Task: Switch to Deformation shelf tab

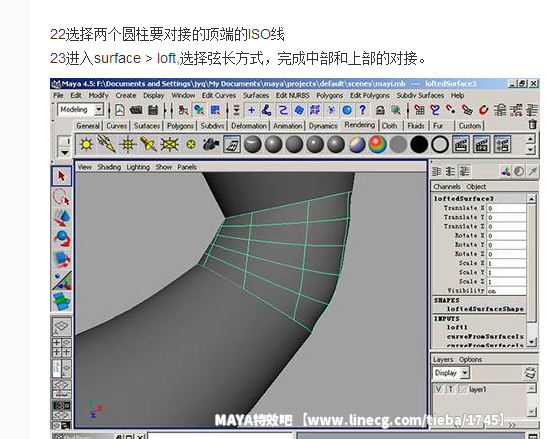Action: click(249, 126)
